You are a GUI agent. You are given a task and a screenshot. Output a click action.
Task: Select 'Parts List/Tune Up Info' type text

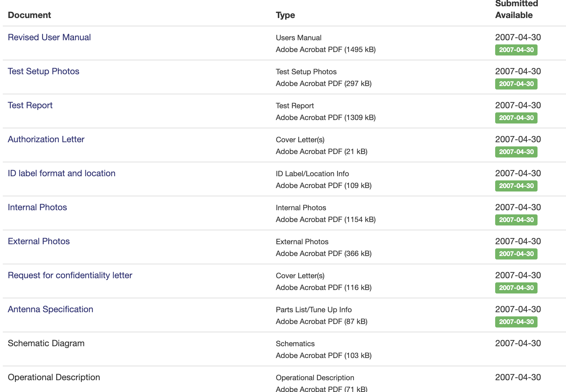314,309
